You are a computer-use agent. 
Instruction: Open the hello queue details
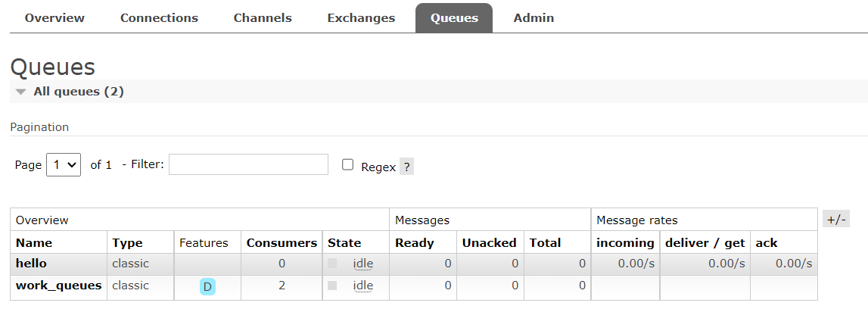coord(31,264)
